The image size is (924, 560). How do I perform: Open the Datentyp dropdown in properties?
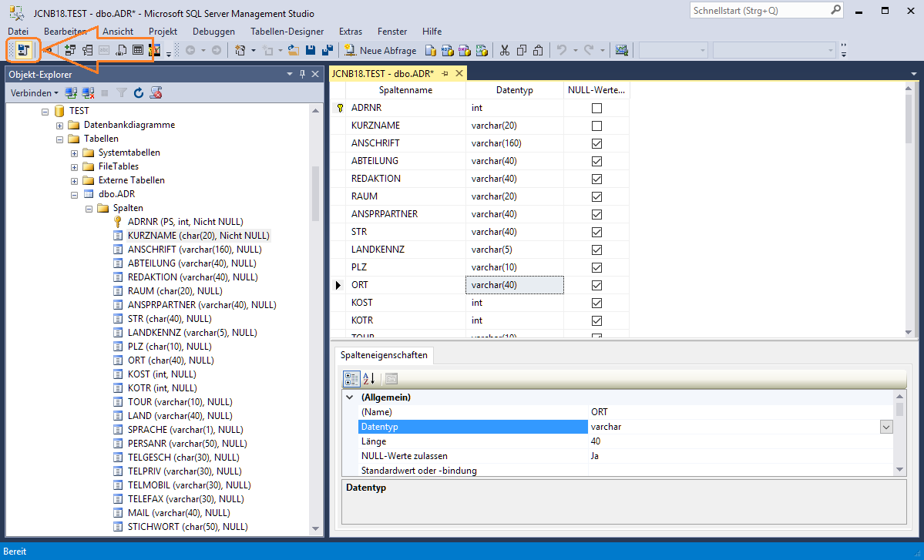(886, 427)
